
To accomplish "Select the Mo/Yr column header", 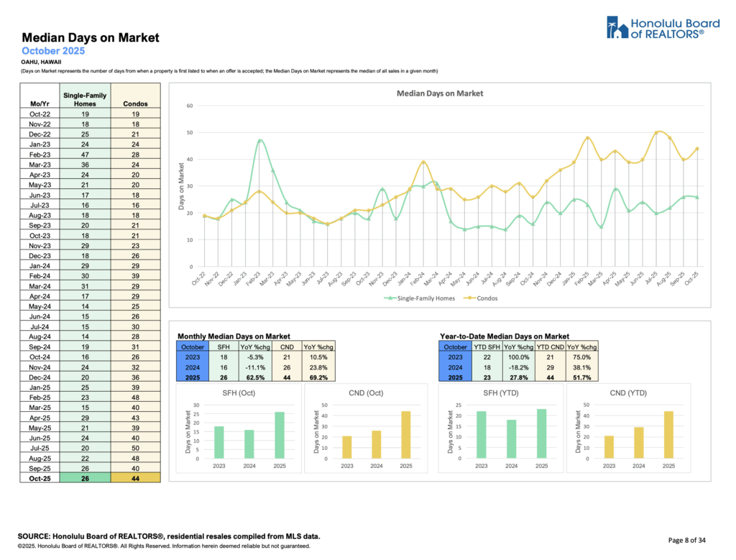I will tap(38, 104).
